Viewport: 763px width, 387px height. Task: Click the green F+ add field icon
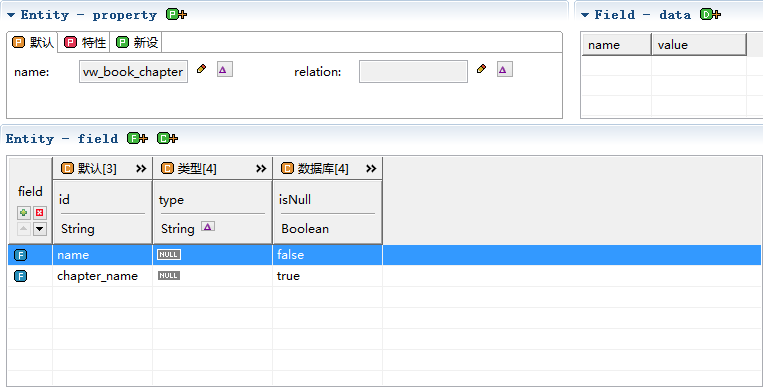point(137,139)
